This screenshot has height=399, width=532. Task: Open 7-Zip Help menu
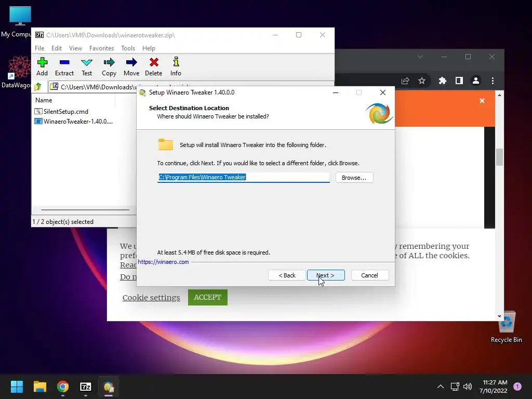tap(149, 48)
